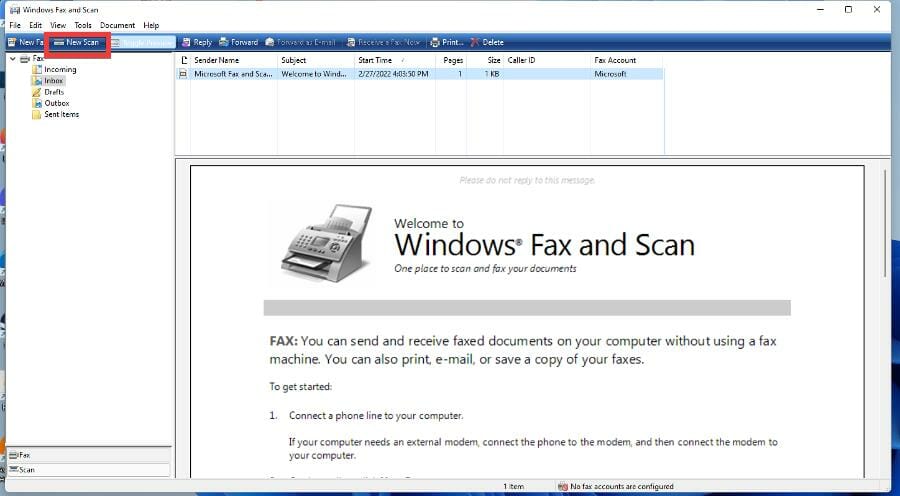Click the 1 Item status bar text
Viewport: 900px width, 496px height.
[513, 486]
